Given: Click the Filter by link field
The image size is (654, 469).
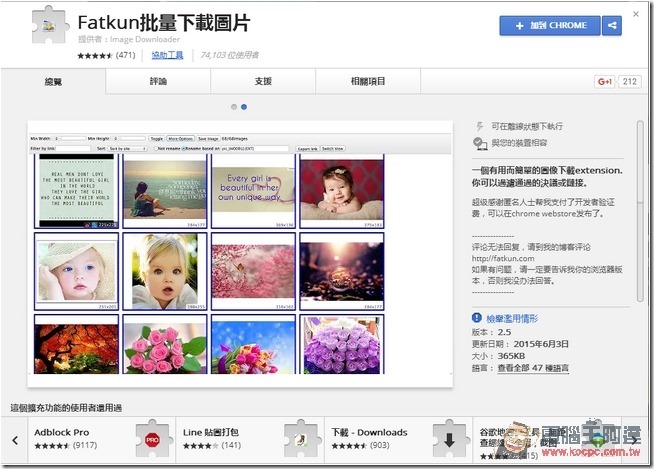Looking at the screenshot, I should 73,149.
